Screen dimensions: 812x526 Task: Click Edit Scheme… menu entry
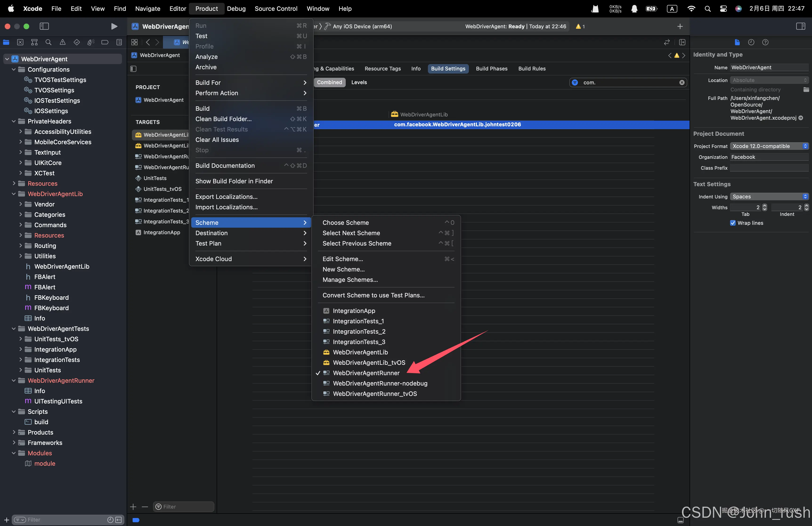pyautogui.click(x=343, y=259)
